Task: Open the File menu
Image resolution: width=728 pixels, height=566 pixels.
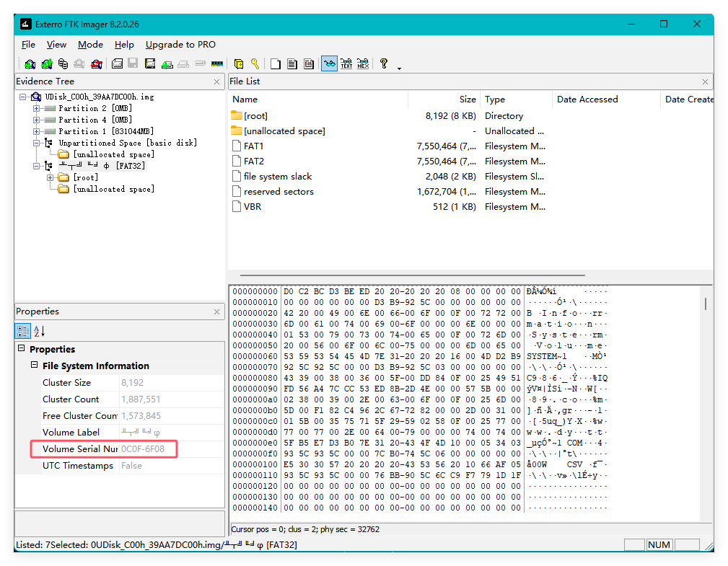Action: coord(28,45)
